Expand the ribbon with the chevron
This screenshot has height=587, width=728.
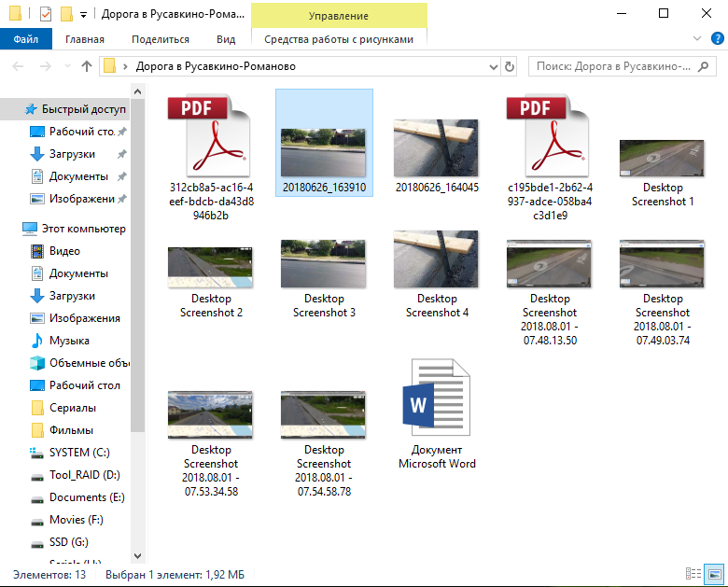(x=697, y=38)
